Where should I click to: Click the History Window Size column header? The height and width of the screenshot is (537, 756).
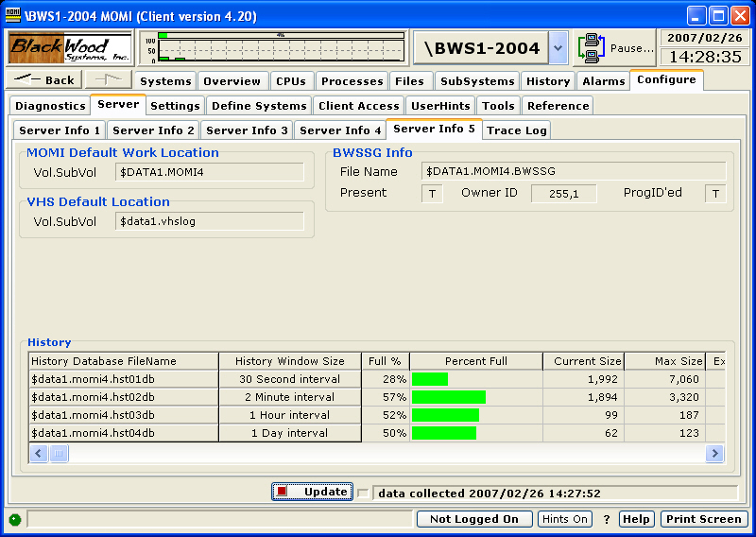tap(290, 361)
